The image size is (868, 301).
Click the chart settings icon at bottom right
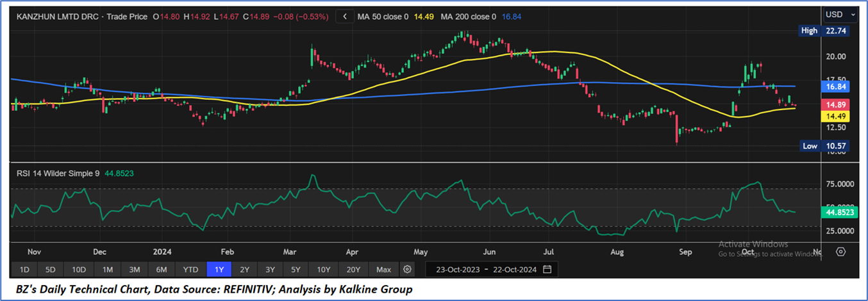(840, 252)
